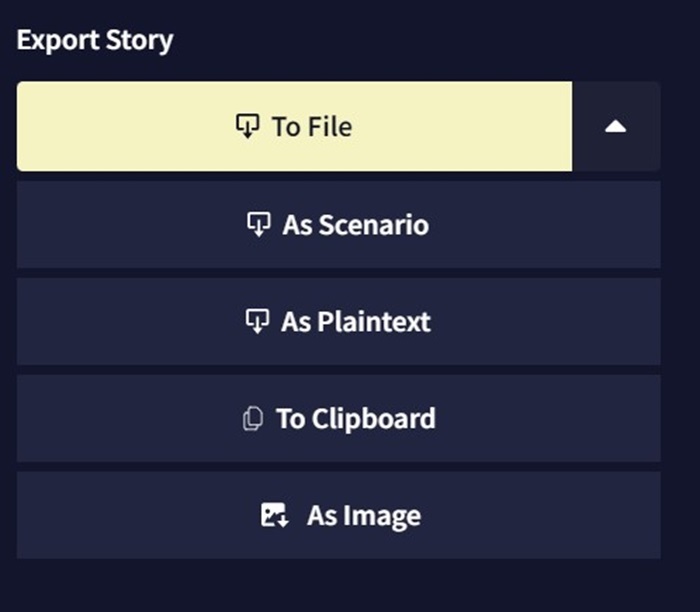700x612 pixels.
Task: Choose the As Scenario export option
Action: click(338, 224)
